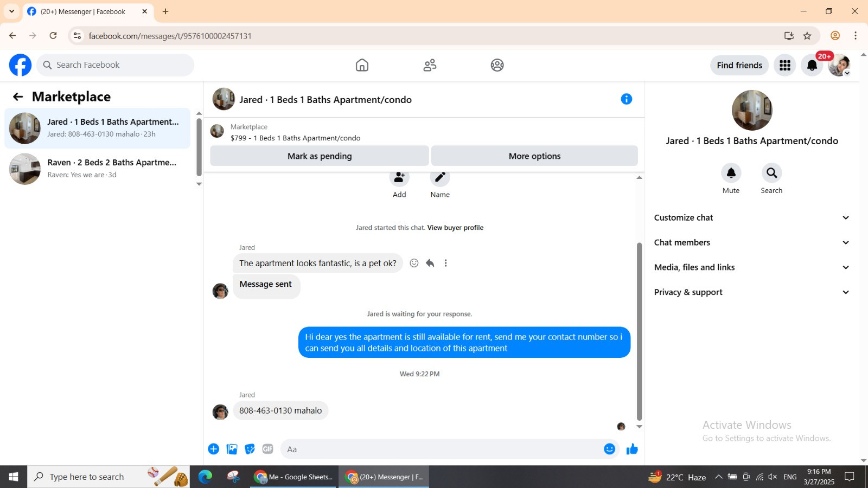Show hidden system tray icons
The height and width of the screenshot is (488, 868).
coord(718,477)
